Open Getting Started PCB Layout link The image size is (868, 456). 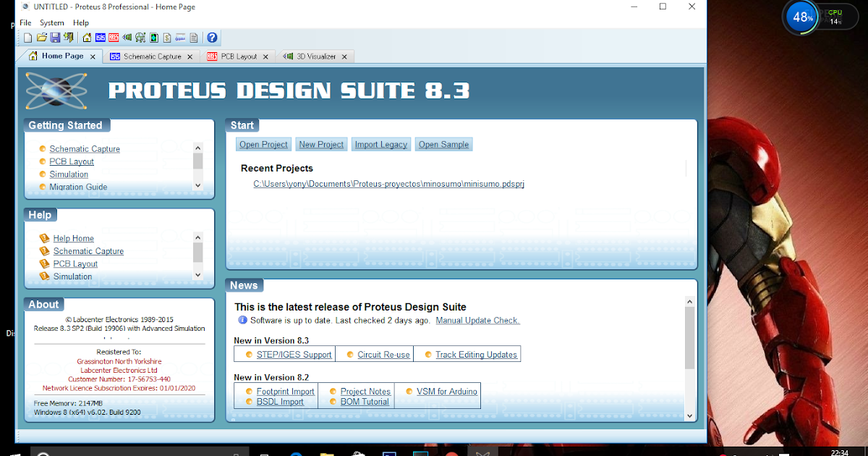coord(72,161)
